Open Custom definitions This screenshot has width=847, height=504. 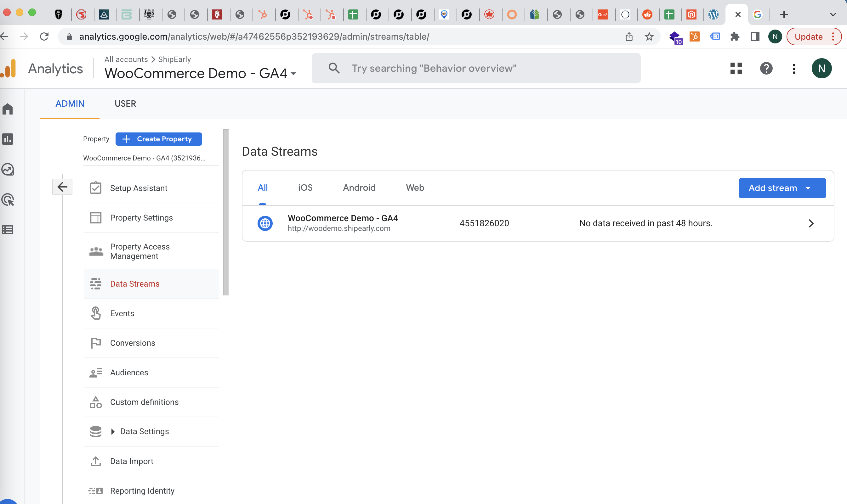click(x=151, y=402)
